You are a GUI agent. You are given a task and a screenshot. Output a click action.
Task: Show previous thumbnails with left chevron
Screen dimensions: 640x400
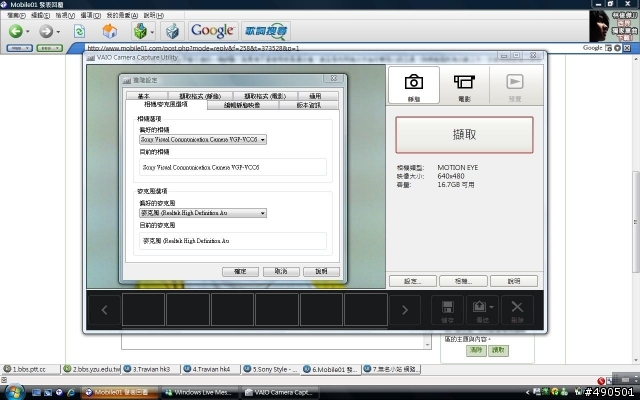[x=104, y=310]
